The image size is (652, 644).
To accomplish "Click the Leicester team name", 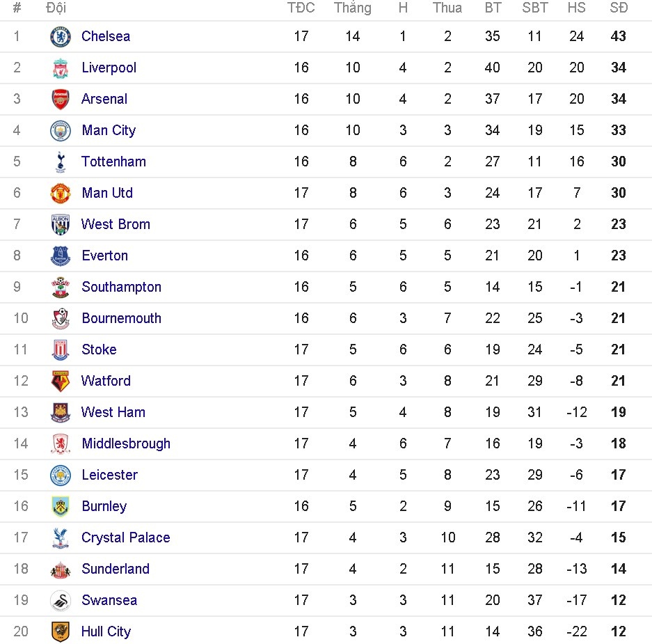I will (x=109, y=475).
